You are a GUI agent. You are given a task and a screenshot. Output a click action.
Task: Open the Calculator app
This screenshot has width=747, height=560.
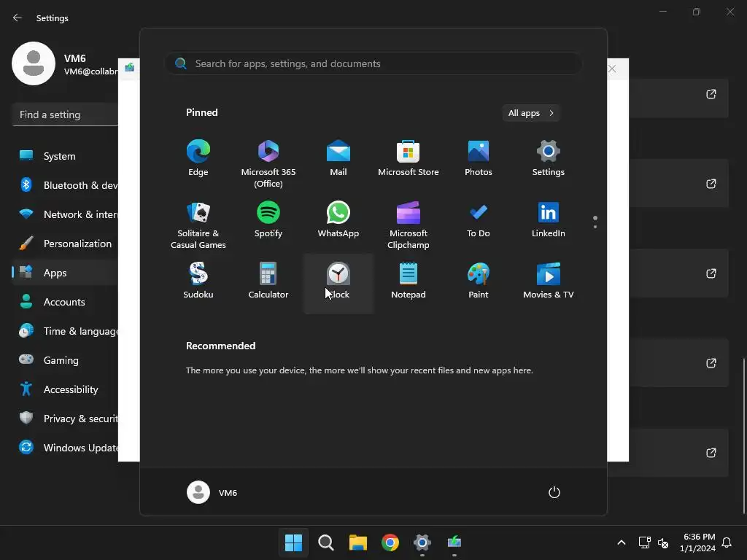268,281
